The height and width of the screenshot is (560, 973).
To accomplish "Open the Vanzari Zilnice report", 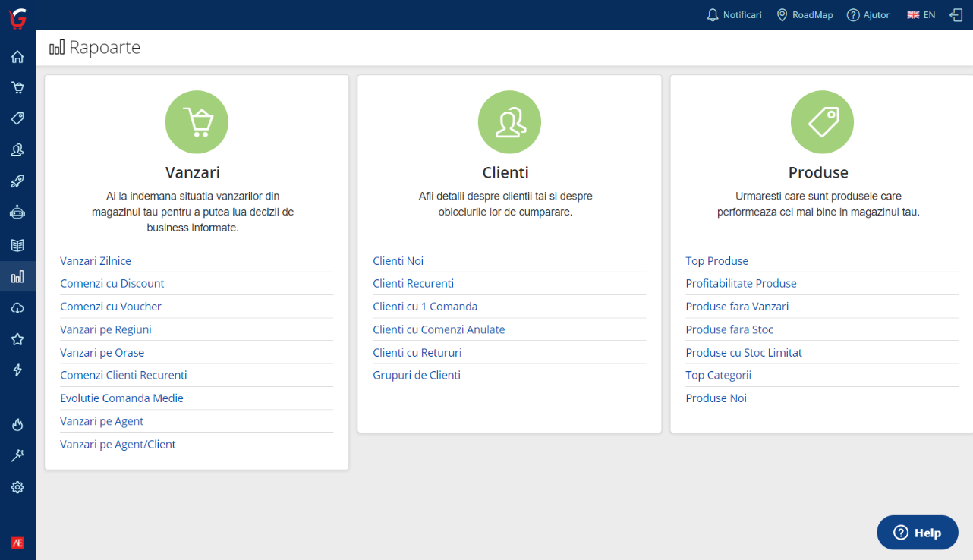I will point(96,261).
